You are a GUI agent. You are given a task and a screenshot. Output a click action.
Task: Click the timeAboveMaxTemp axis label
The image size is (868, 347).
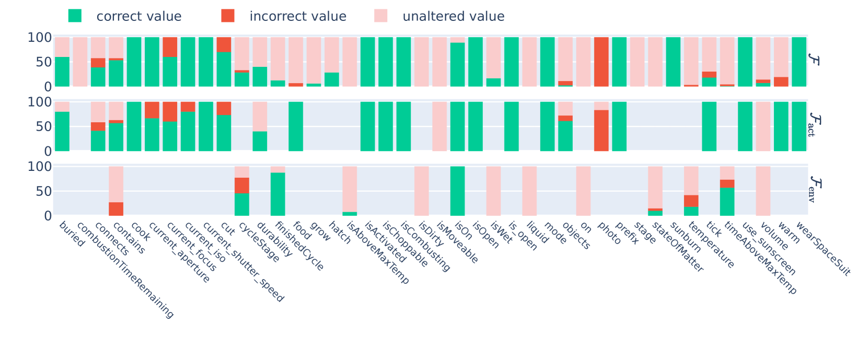point(761,258)
